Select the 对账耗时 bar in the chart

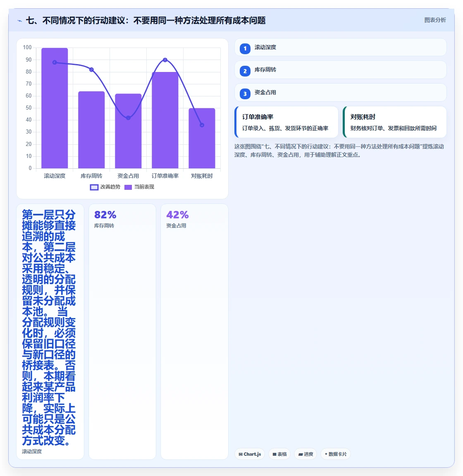click(202, 139)
